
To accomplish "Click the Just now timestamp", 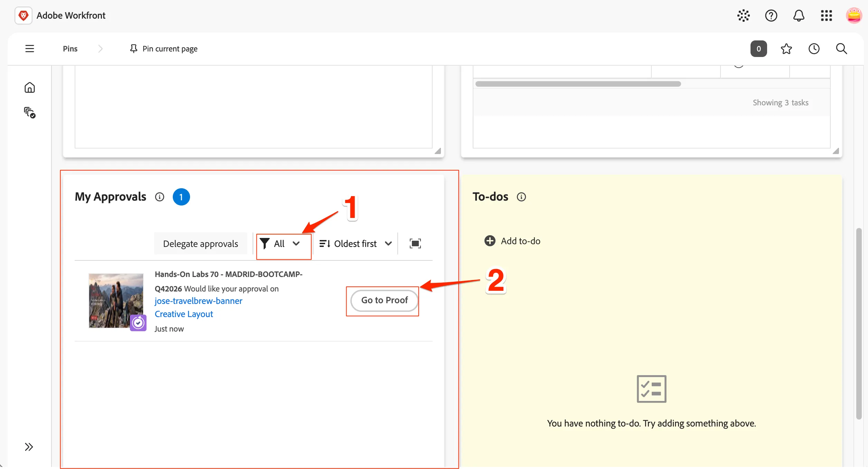I will point(169,329).
